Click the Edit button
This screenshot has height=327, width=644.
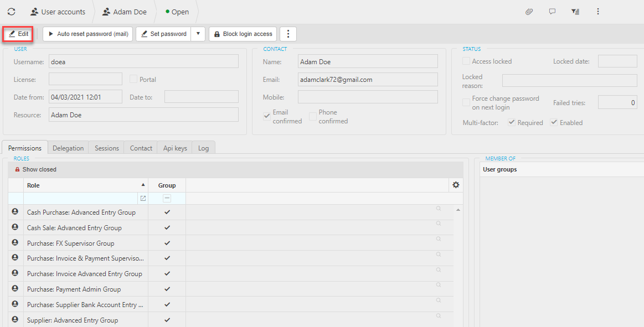[x=19, y=34]
